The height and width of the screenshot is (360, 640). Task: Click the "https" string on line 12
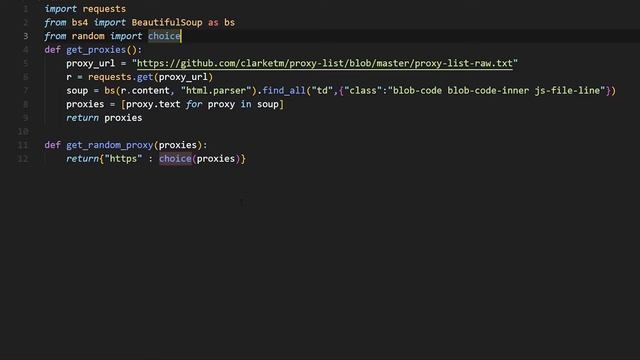pos(123,159)
